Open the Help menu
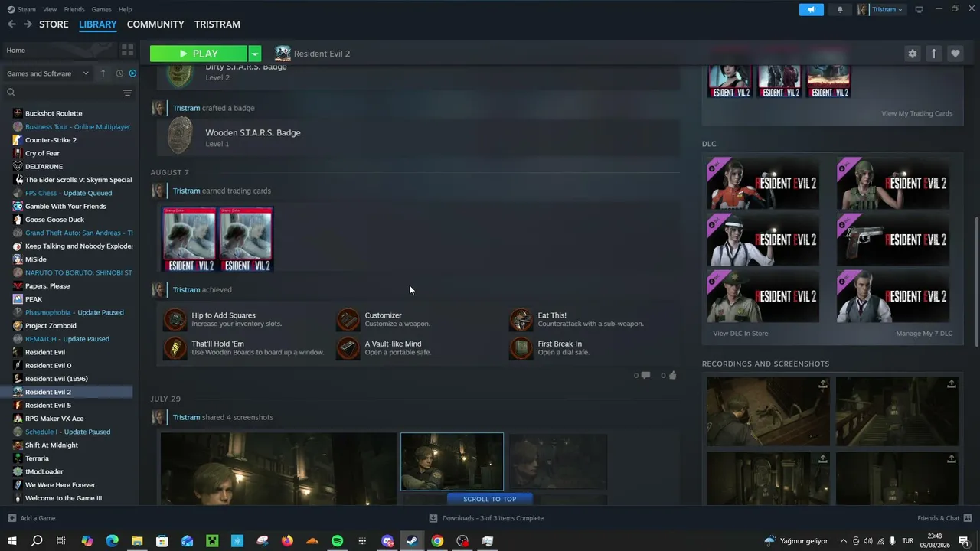 pos(126,9)
